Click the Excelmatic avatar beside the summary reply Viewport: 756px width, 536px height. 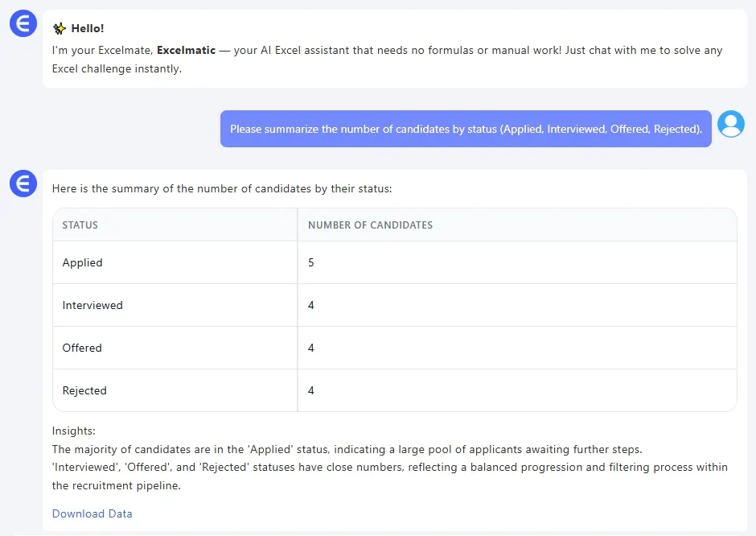coord(23,183)
